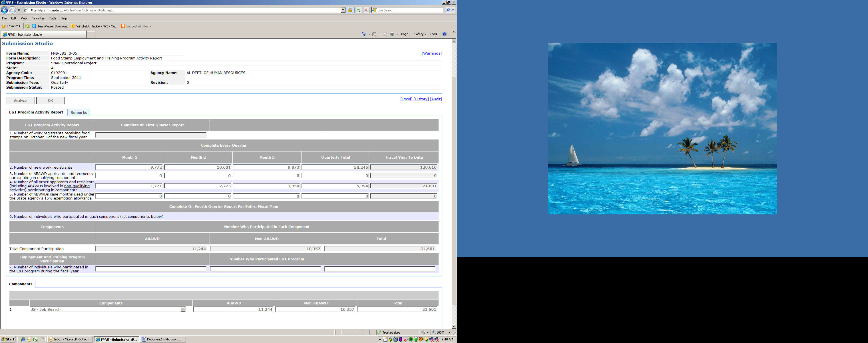Click the Print toolbar icon
This screenshot has height=343, width=868.
click(392, 34)
